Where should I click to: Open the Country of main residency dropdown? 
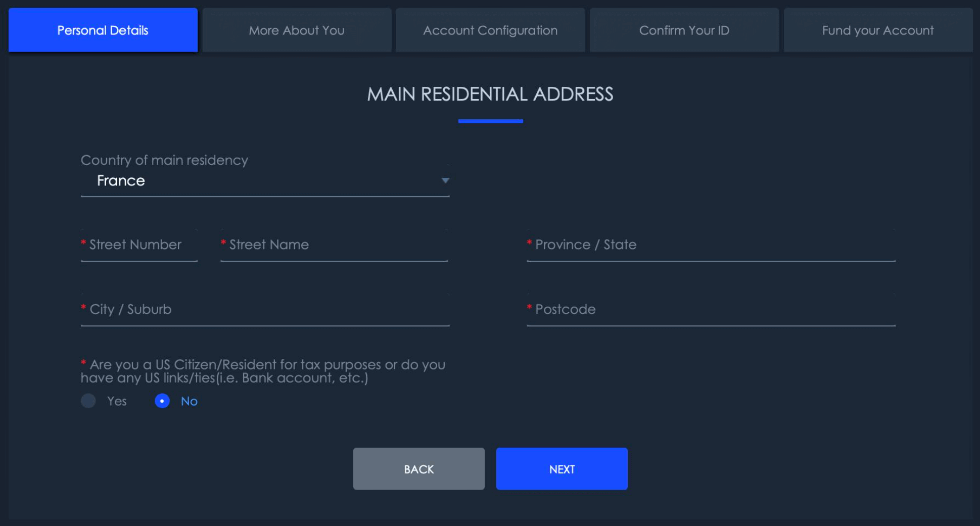265,180
